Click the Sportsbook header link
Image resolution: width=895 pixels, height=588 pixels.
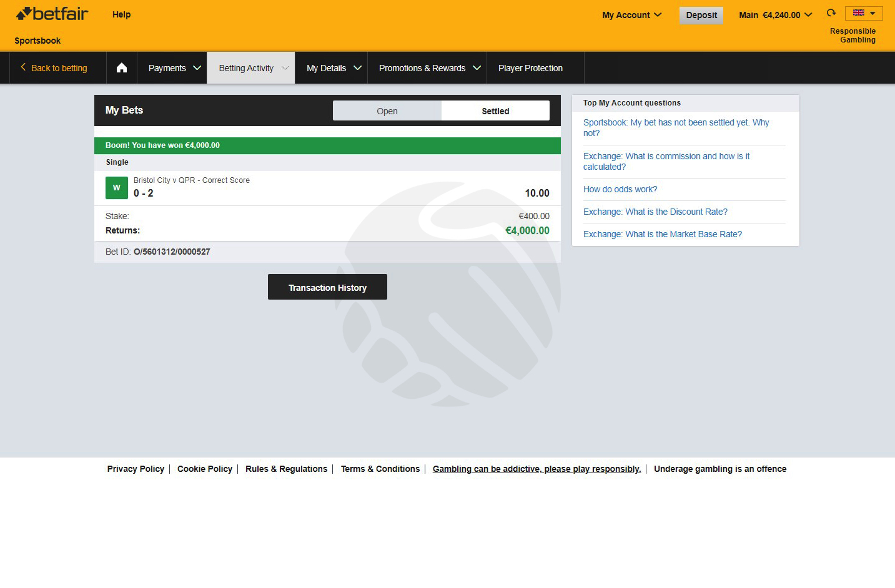pos(37,41)
